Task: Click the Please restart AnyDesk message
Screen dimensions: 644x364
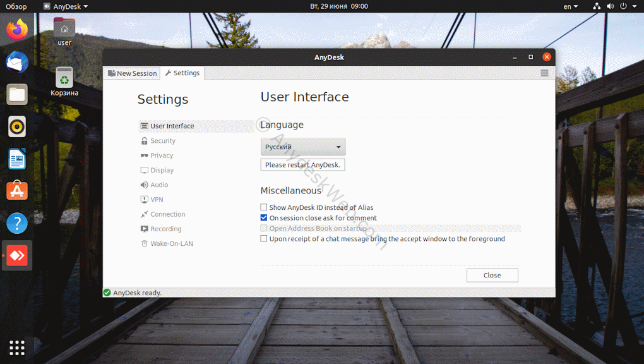Action: (302, 164)
